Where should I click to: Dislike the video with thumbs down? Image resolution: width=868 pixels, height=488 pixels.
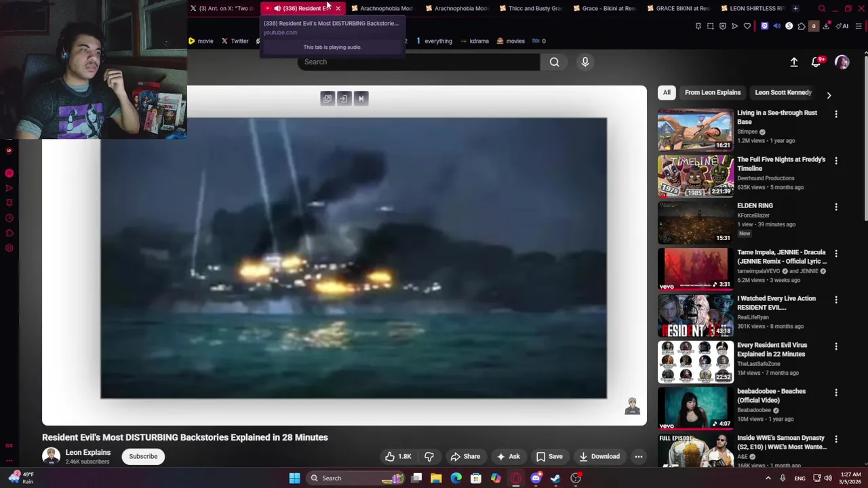tap(429, 456)
